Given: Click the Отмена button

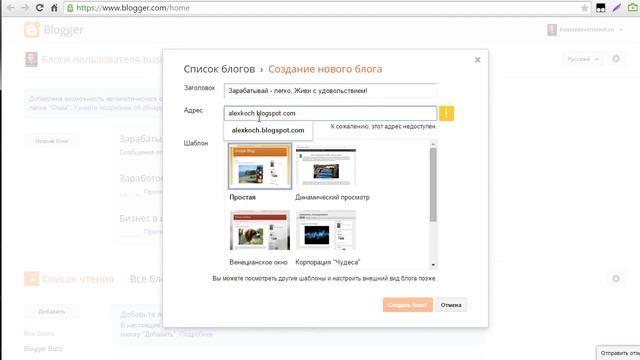Looking at the screenshot, I should pos(451,305).
